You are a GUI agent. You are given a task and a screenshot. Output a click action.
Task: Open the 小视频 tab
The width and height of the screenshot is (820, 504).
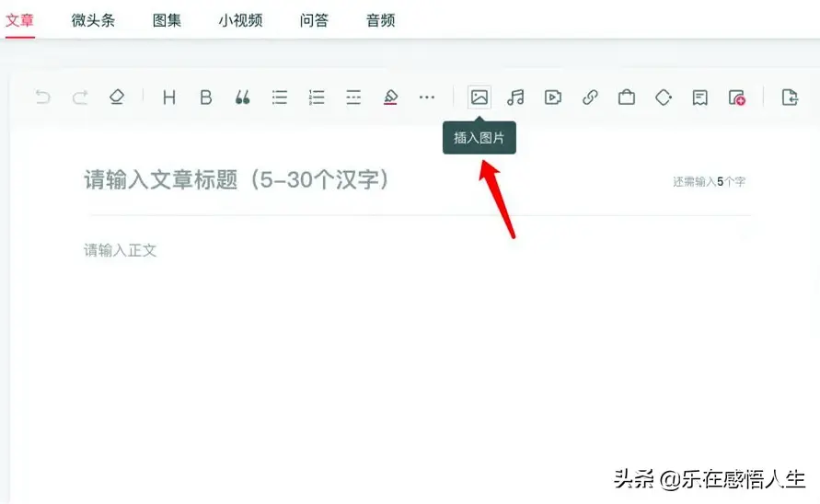240,20
